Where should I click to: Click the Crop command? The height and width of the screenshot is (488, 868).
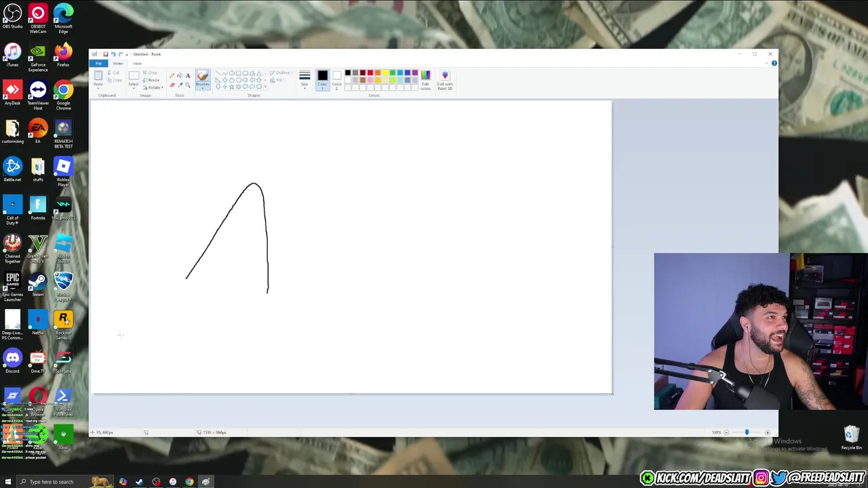pos(150,73)
